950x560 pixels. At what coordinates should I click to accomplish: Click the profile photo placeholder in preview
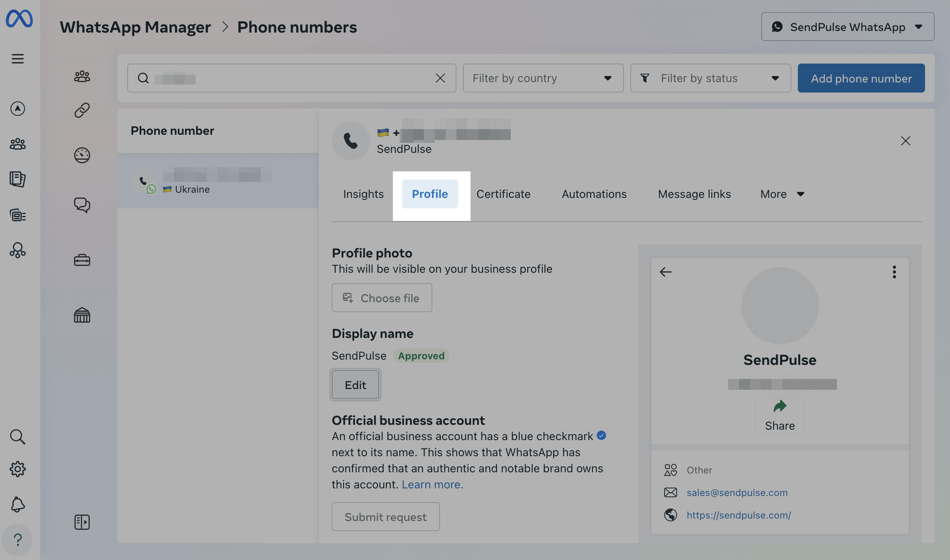tap(780, 306)
